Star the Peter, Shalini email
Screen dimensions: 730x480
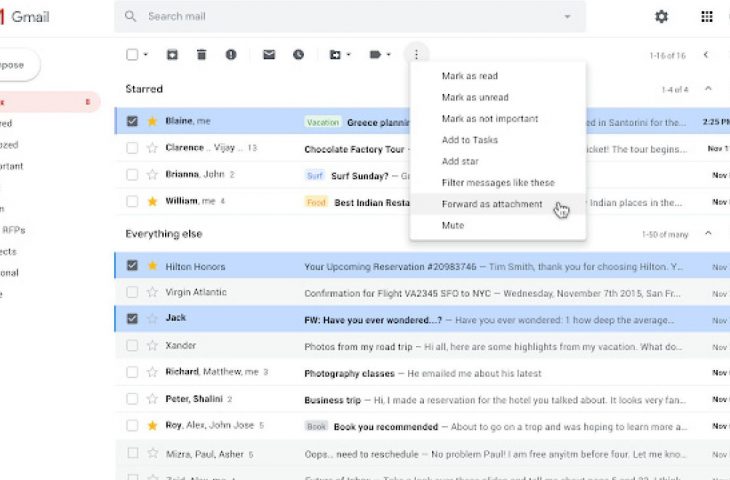152,399
